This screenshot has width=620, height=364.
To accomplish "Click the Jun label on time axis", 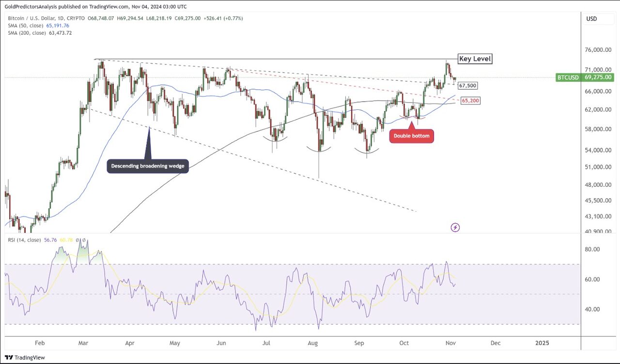I will pos(221,343).
